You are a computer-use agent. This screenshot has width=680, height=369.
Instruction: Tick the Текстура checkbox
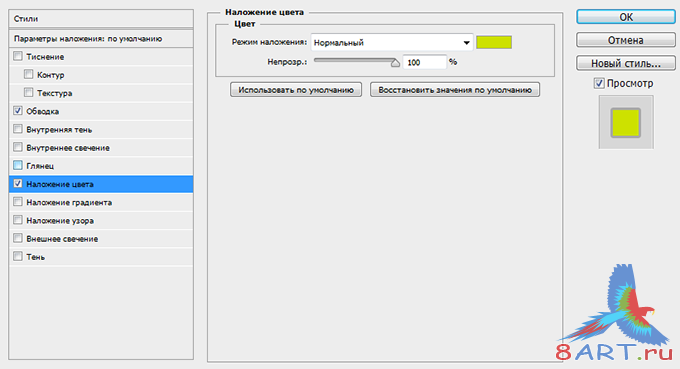coord(29,93)
